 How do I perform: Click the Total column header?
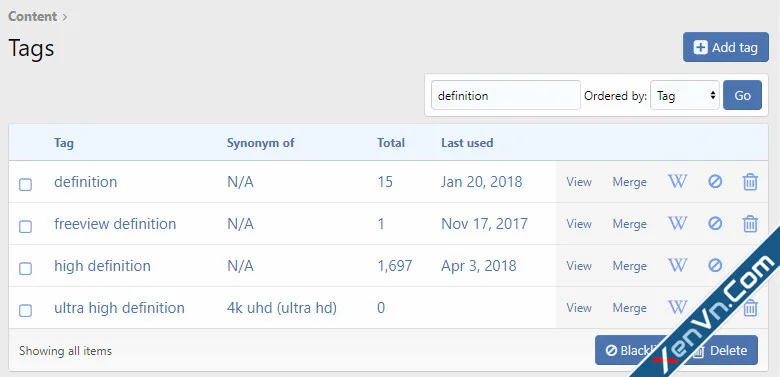pos(391,143)
